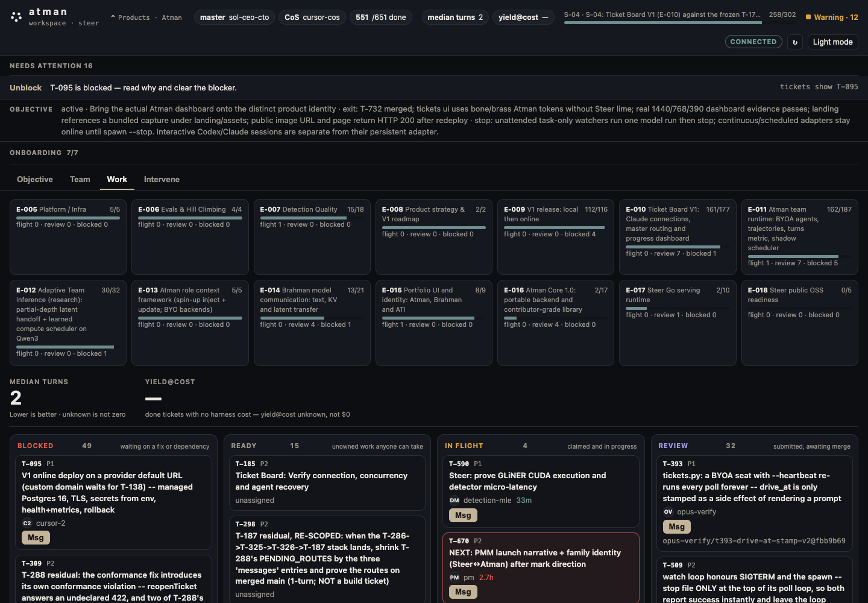This screenshot has width=868, height=603.
Task: Click the yield@cost pill in header
Action: (523, 17)
